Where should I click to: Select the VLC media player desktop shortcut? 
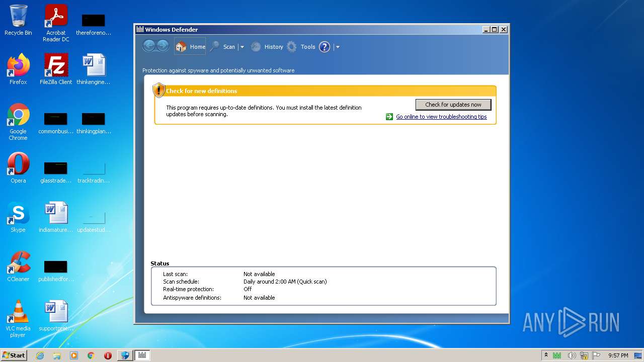tap(18, 319)
